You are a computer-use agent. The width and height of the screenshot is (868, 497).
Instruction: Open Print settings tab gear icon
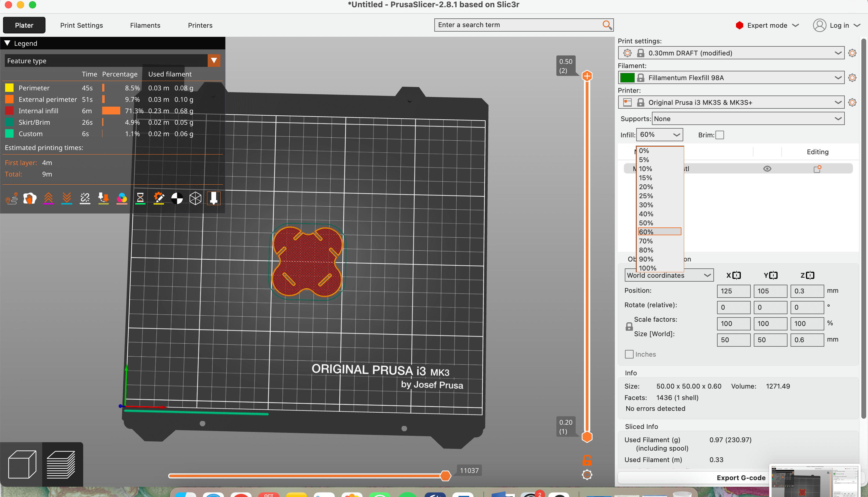(x=852, y=53)
